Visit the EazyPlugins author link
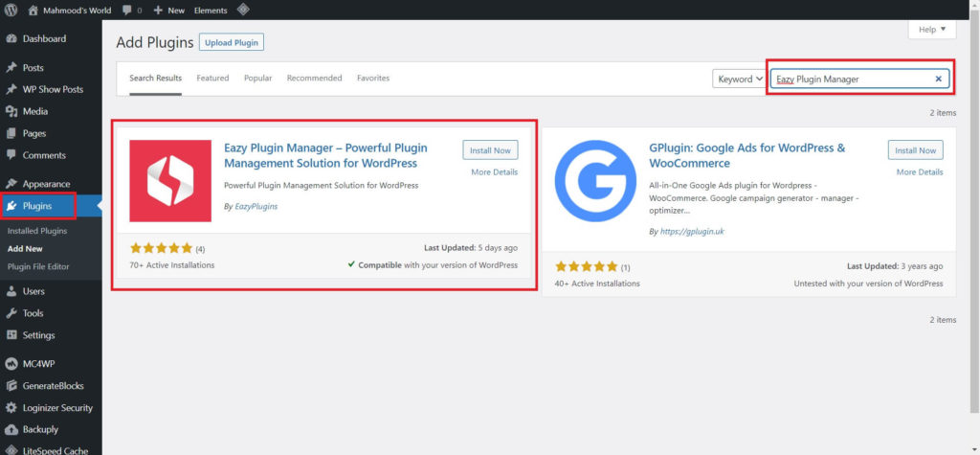 tap(256, 207)
